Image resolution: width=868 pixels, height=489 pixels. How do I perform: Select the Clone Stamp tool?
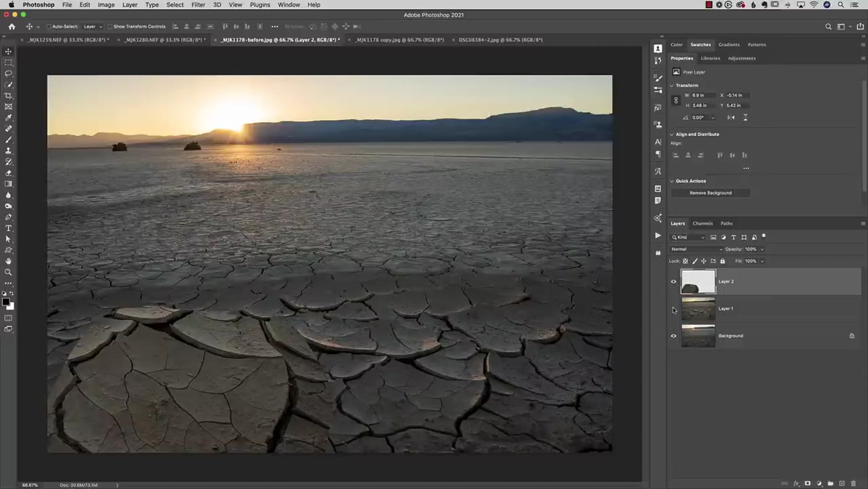(9, 150)
